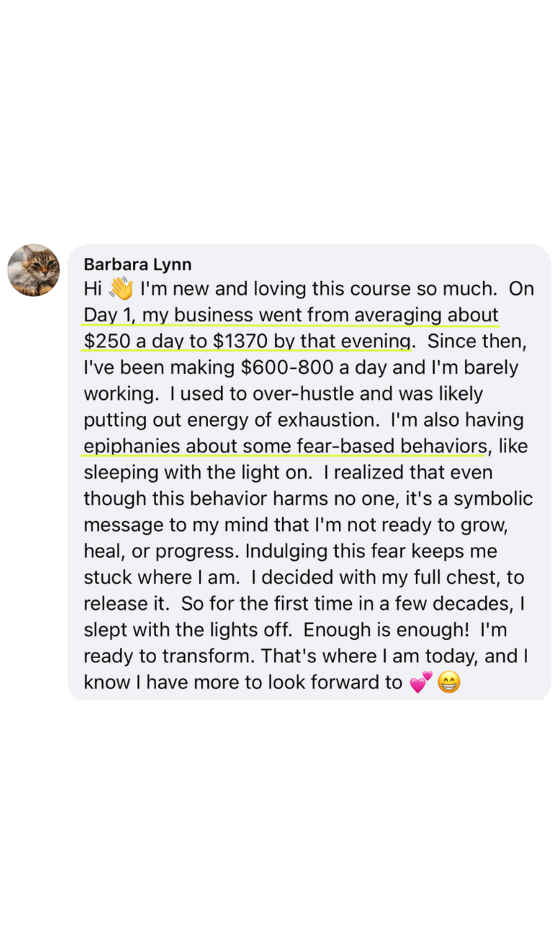Click the underlined "epiphanies about some fear-based behaviors" text

coord(285,446)
